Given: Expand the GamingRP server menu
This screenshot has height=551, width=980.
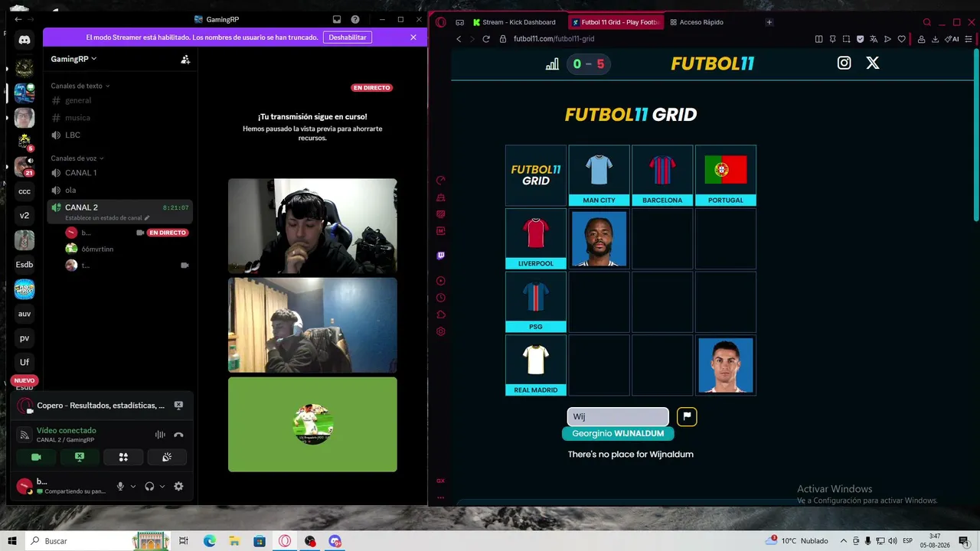Looking at the screenshot, I should point(73,59).
